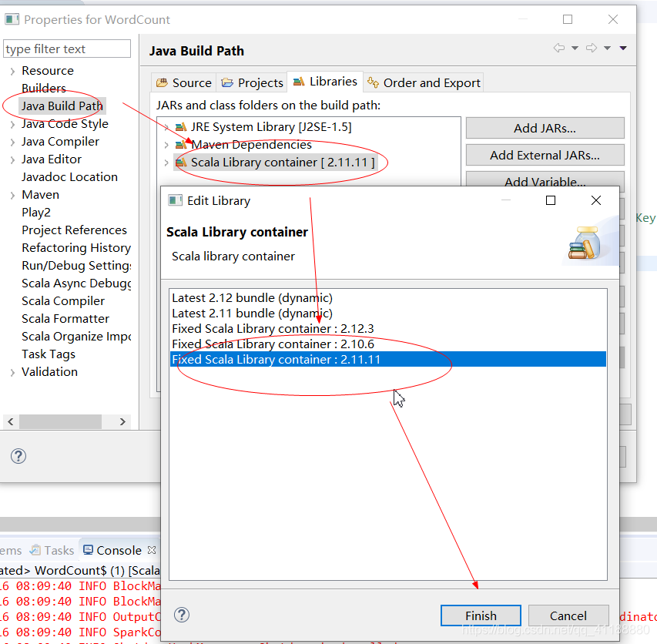Click Edit Library dialog title icon

pyautogui.click(x=175, y=200)
